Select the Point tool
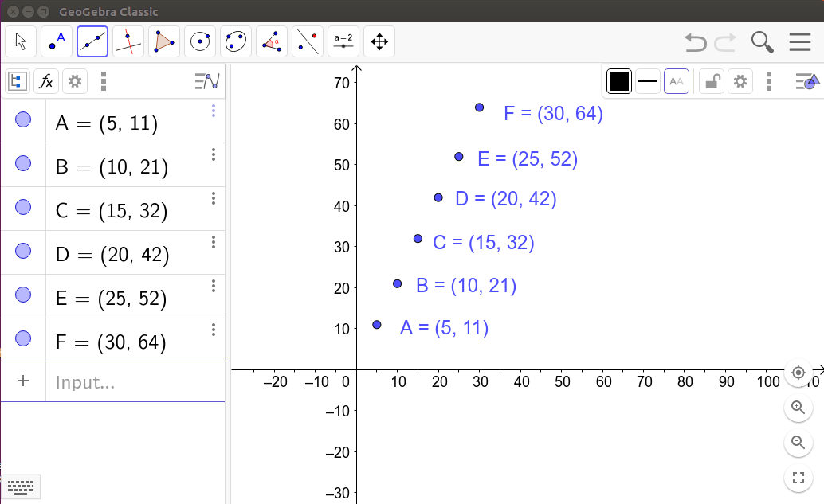824x504 pixels. pos(57,41)
